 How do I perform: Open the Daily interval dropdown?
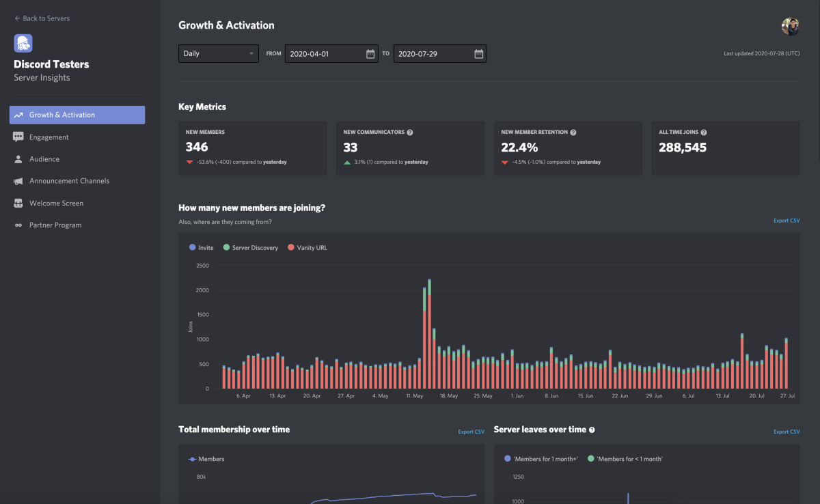coord(218,53)
